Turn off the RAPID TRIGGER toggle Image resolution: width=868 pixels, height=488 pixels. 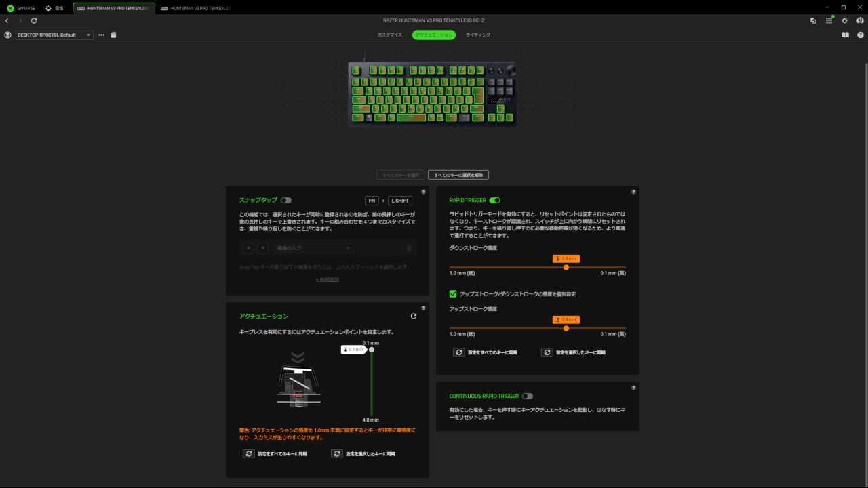(x=494, y=201)
